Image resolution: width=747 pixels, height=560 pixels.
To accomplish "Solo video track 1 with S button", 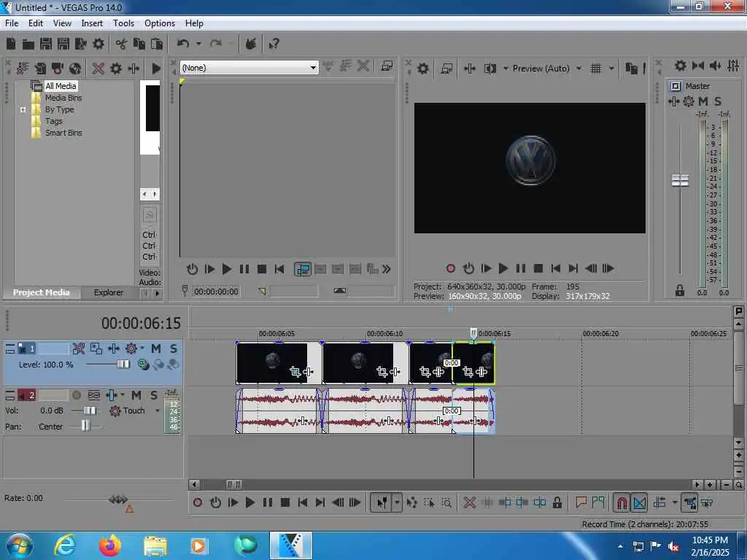I will [174, 349].
